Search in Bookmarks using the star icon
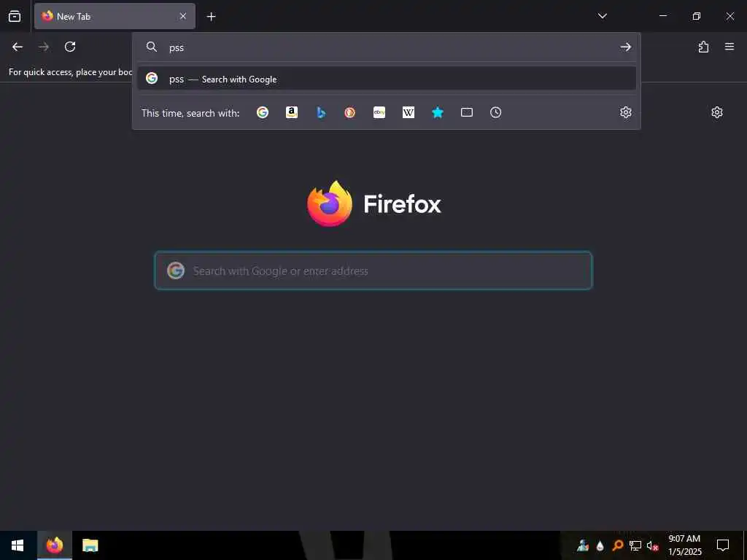 [x=438, y=112]
